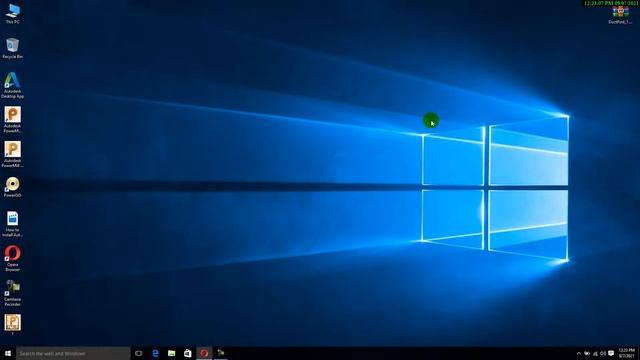The width and height of the screenshot is (640, 360).
Task: Select the Recycle Bin desktop icon
Action: pos(13,48)
